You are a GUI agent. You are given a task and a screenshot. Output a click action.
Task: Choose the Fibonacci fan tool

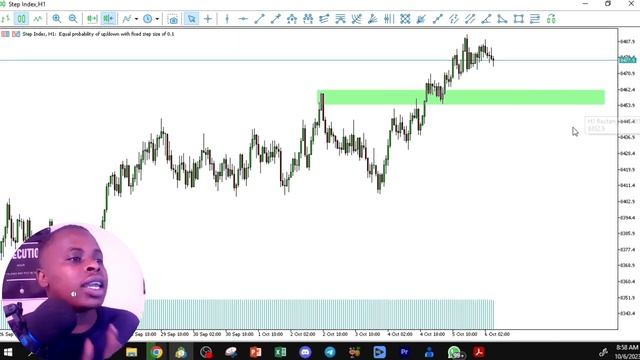click(x=373, y=19)
